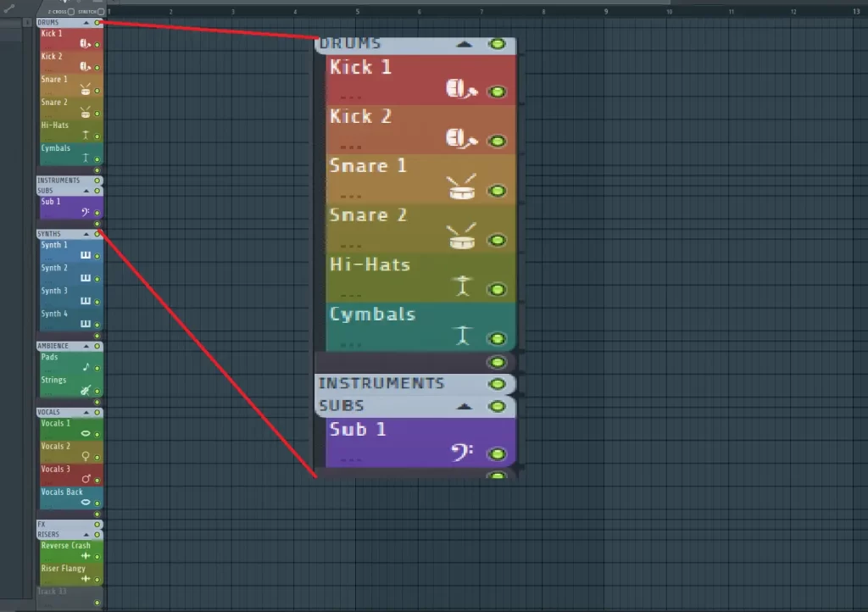Collapse the SYNTHS group using its arrow
Image resolution: width=868 pixels, height=612 pixels.
click(x=86, y=234)
